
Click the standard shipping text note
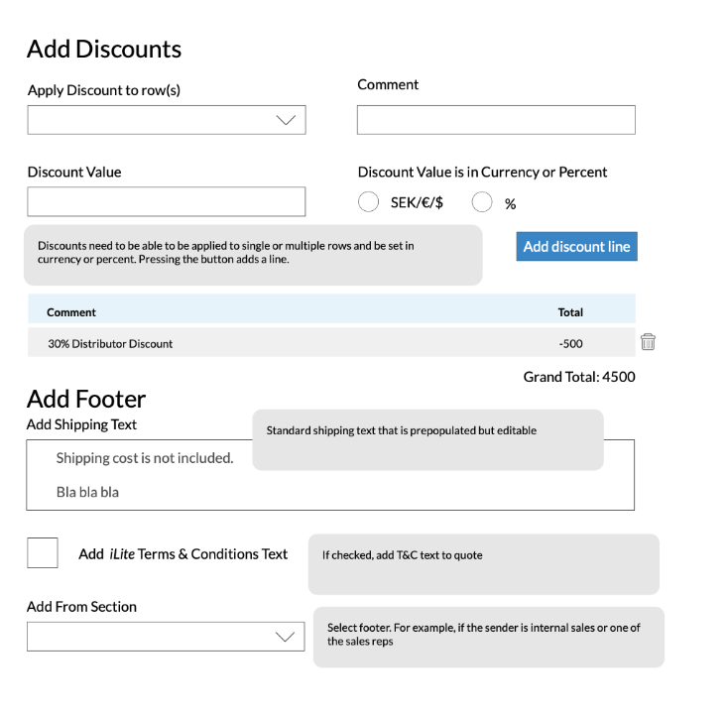427,439
